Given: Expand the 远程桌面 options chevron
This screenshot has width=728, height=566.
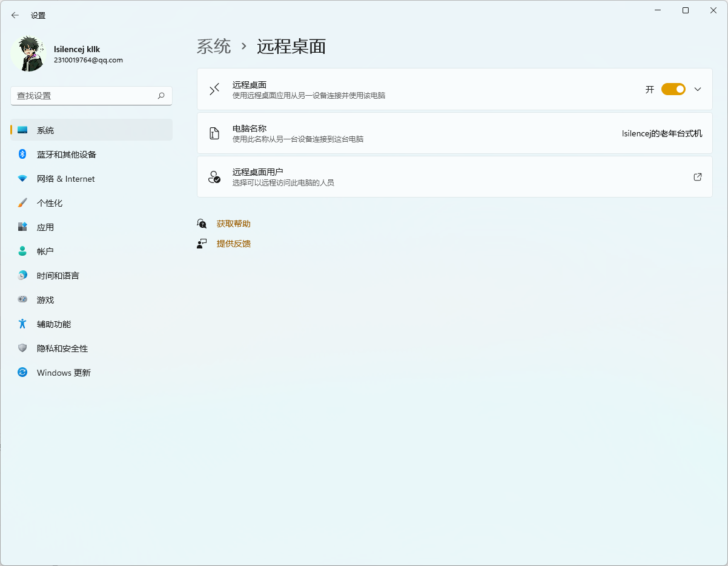Looking at the screenshot, I should point(698,88).
